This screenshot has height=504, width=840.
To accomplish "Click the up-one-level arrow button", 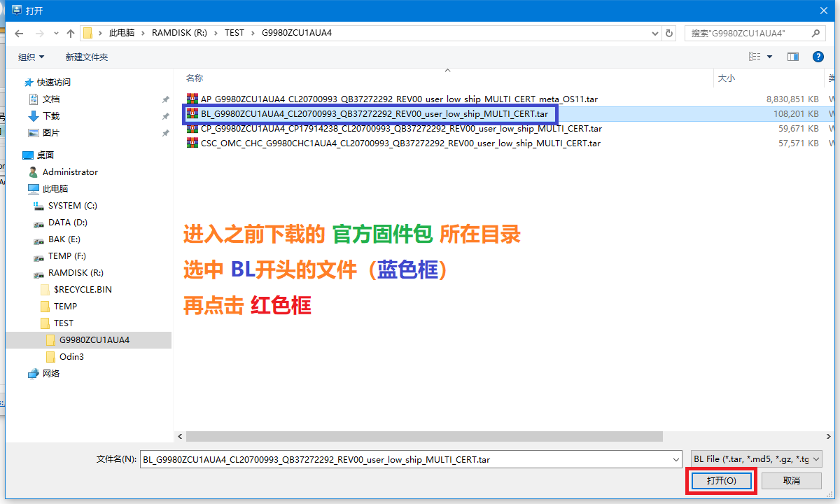I will 71,33.
